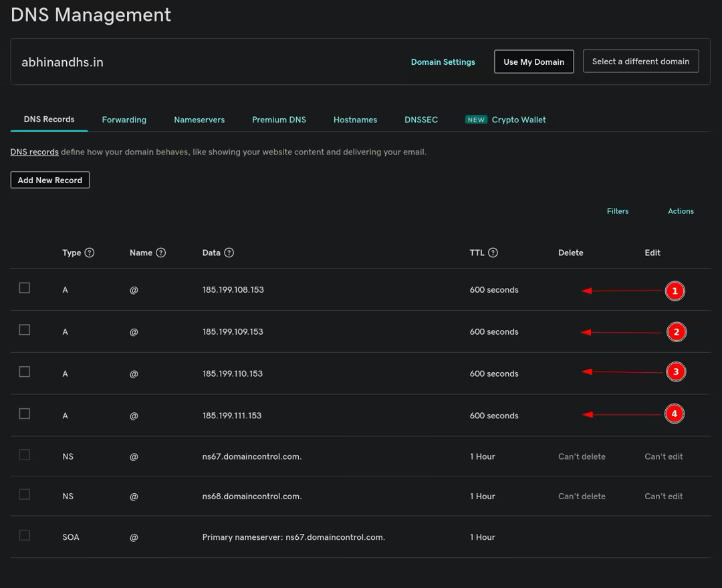Select the ns67.domaincontrol.com NS record checkbox

click(25, 454)
